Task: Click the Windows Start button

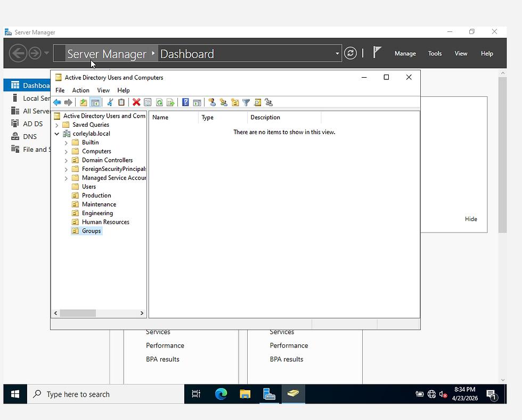Action: [15, 394]
